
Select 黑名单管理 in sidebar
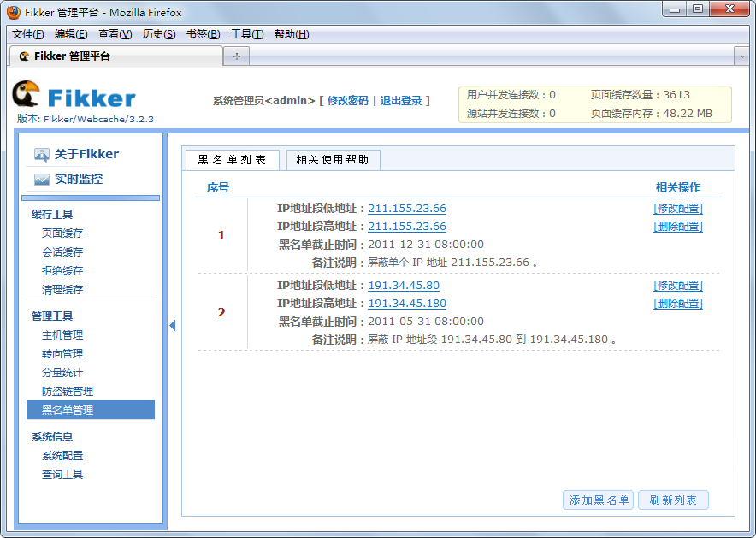click(91, 411)
